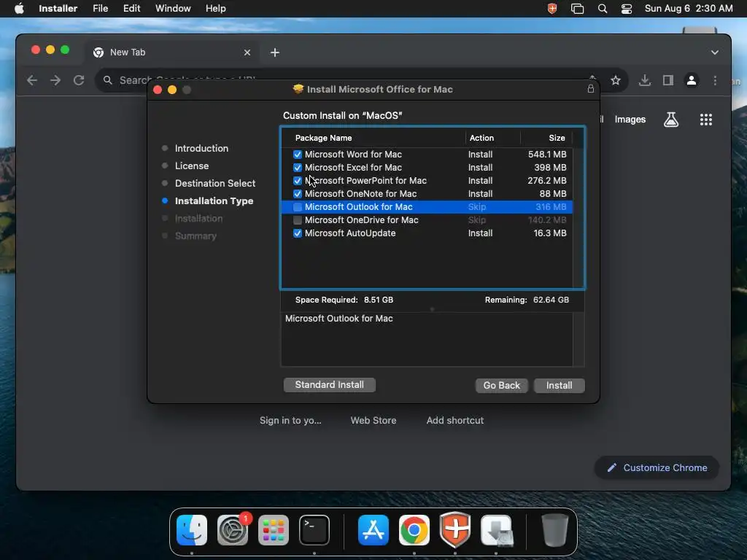Uncheck Microsoft Excel for Mac checkbox
Screen dimensions: 747x560
pyautogui.click(x=298, y=168)
